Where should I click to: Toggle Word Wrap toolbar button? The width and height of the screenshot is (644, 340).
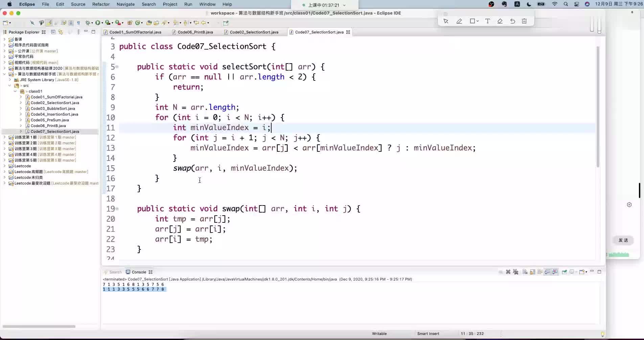point(64,23)
